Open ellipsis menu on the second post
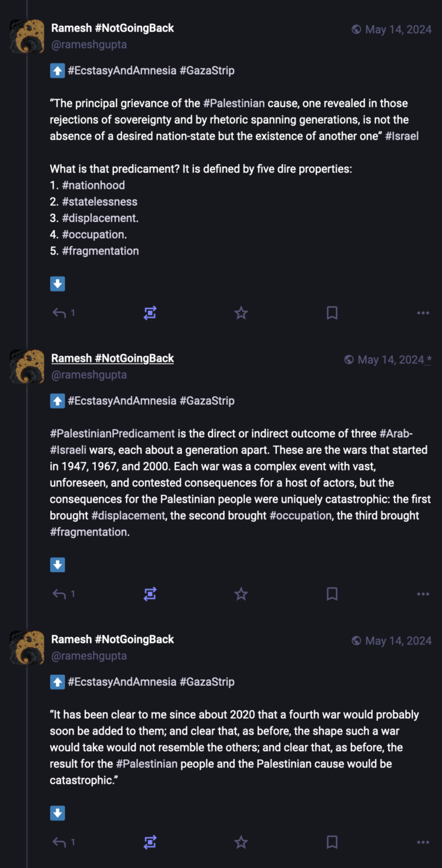The width and height of the screenshot is (442, 868). (x=423, y=594)
